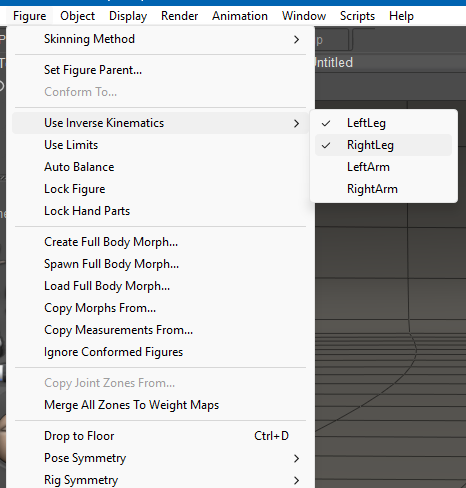Select Load Full Body Morph...
Screen dimensions: 466x488
click(160, 286)
